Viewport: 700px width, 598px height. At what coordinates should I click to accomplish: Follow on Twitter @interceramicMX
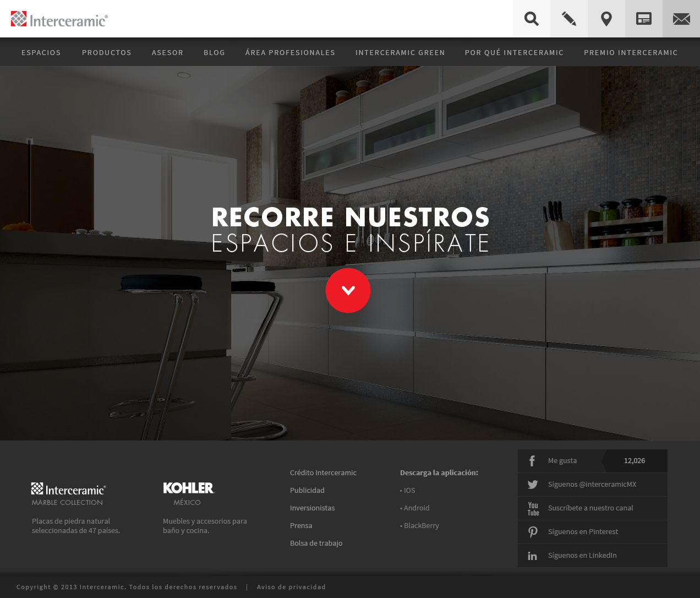click(x=533, y=485)
